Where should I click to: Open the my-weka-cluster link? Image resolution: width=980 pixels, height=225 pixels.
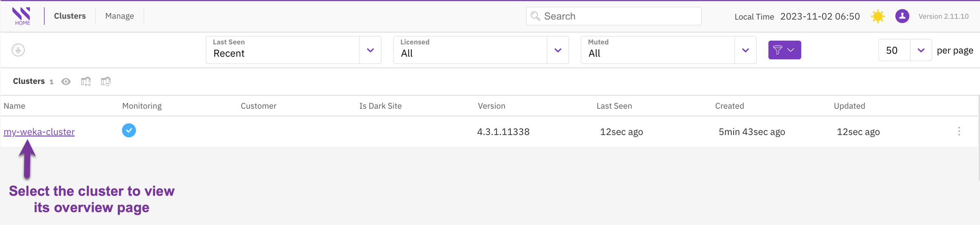tap(39, 132)
